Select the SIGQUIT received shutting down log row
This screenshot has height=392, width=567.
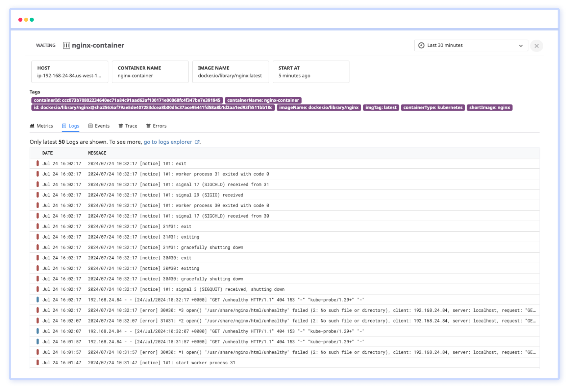click(186, 289)
